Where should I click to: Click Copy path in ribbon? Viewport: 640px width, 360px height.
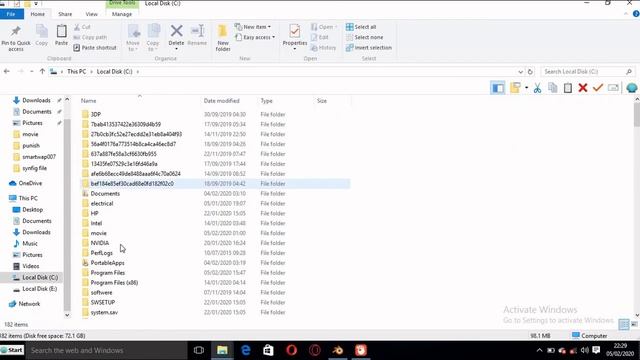click(x=90, y=37)
